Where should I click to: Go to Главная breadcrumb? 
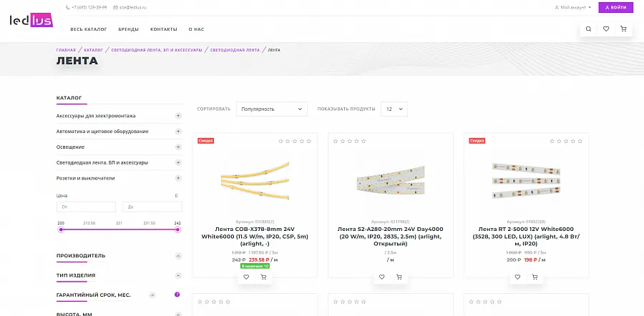coord(66,50)
